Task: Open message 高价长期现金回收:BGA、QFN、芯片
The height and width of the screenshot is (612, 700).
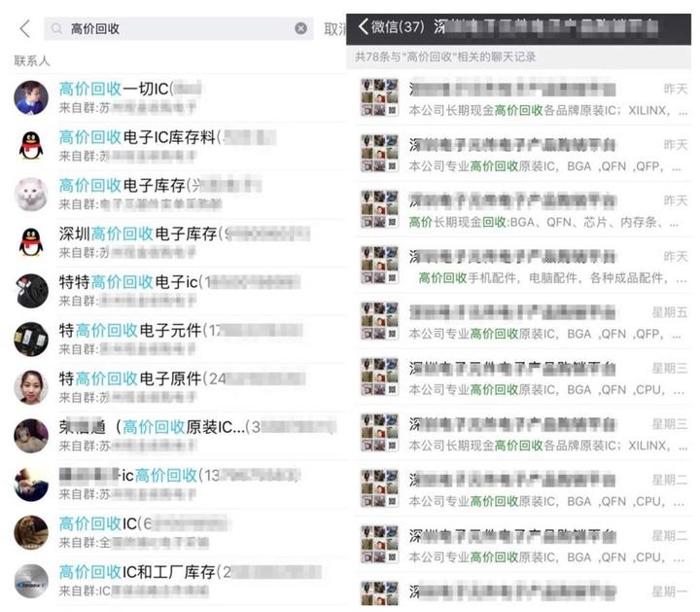Action: pyautogui.click(x=523, y=209)
